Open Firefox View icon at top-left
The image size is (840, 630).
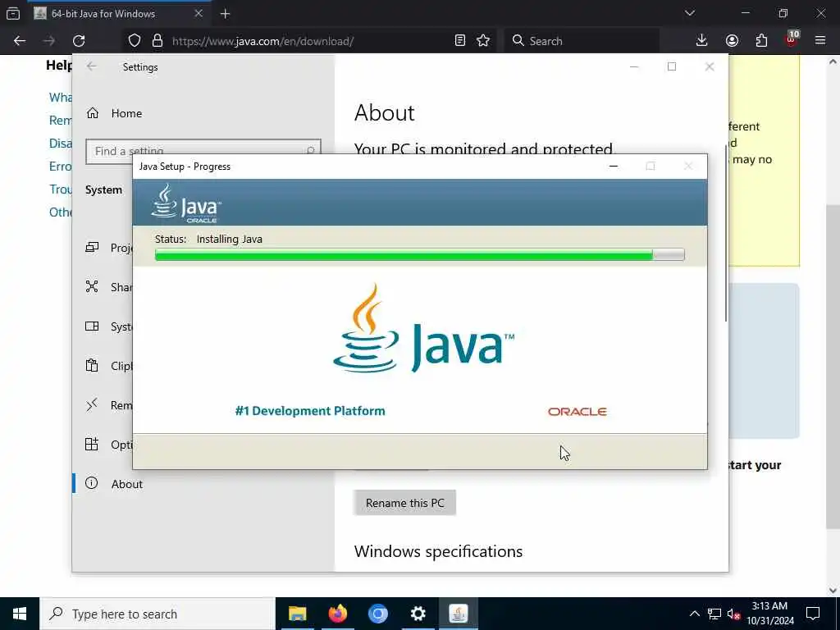point(13,13)
